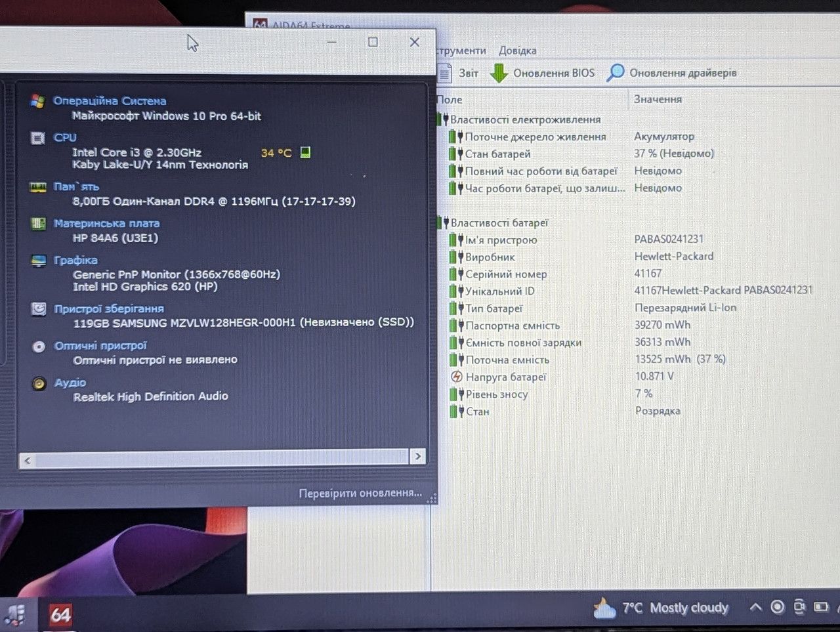The width and height of the screenshot is (840, 632).
Task: Click the green CPU temperature indicator icon
Action: [x=305, y=152]
